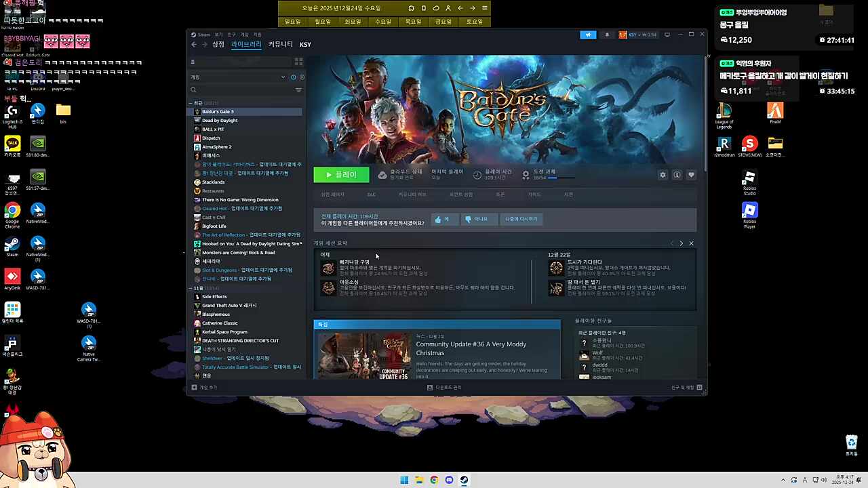Open the Steam announcements megaphone button

[x=588, y=35]
